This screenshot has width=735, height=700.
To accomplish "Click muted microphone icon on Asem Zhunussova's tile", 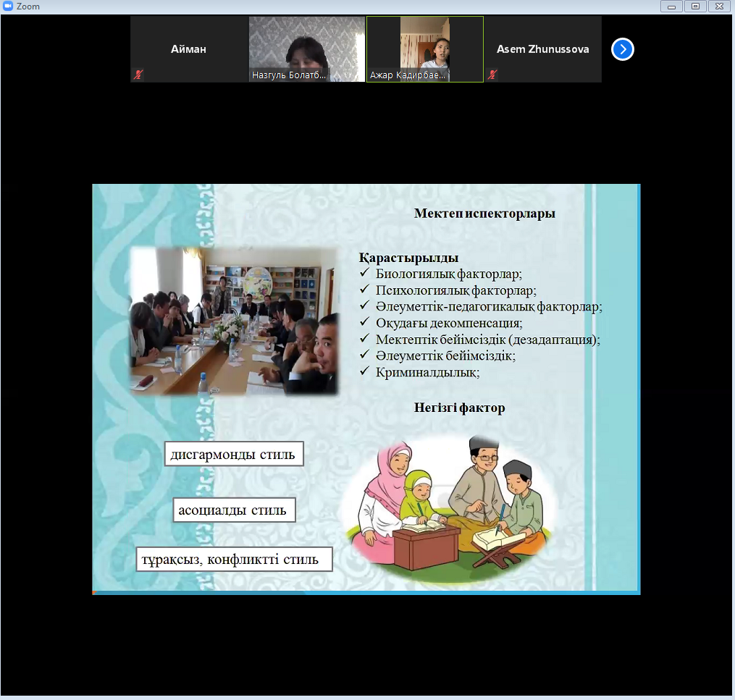I will [492, 75].
